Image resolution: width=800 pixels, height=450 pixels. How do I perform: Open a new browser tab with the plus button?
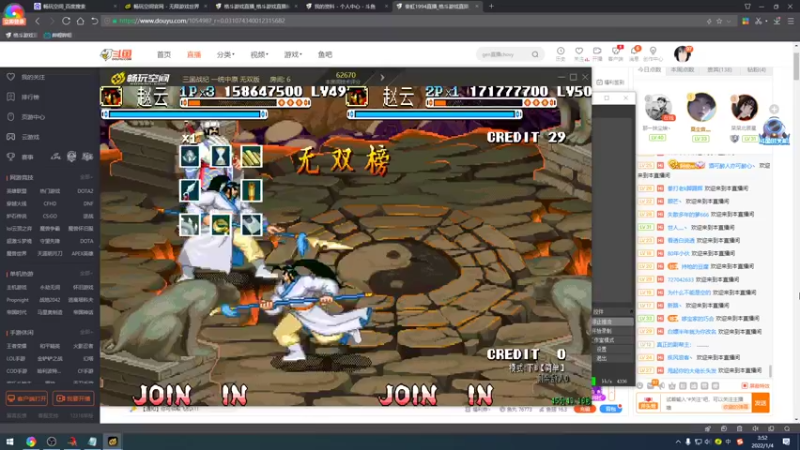point(491,6)
